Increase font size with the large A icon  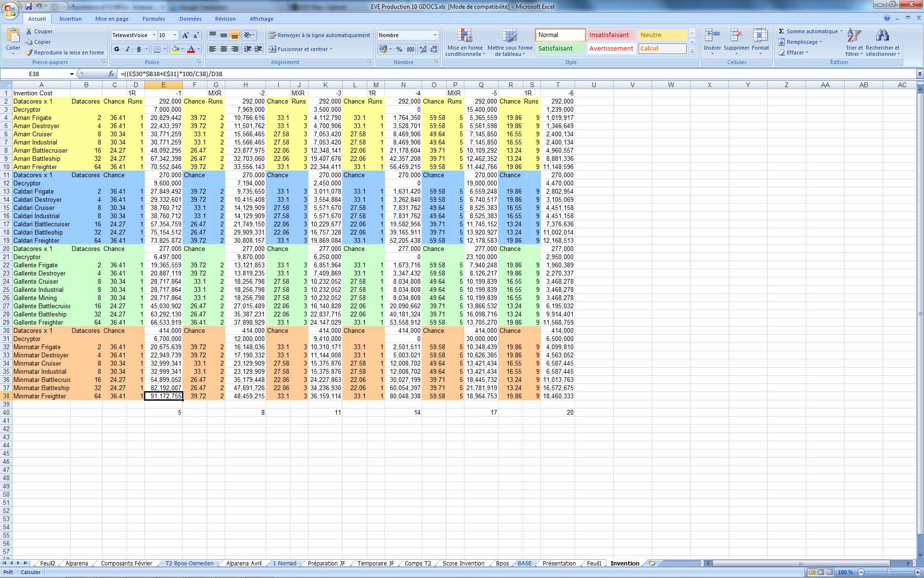(x=185, y=35)
